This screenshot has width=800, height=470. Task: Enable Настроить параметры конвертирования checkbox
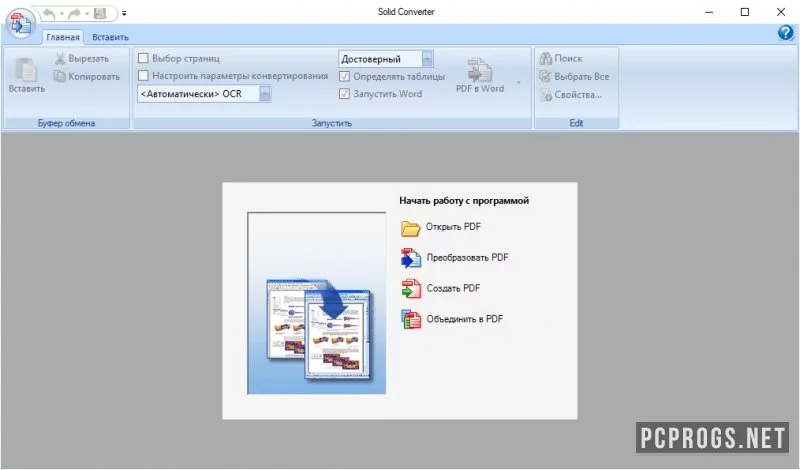click(x=143, y=76)
